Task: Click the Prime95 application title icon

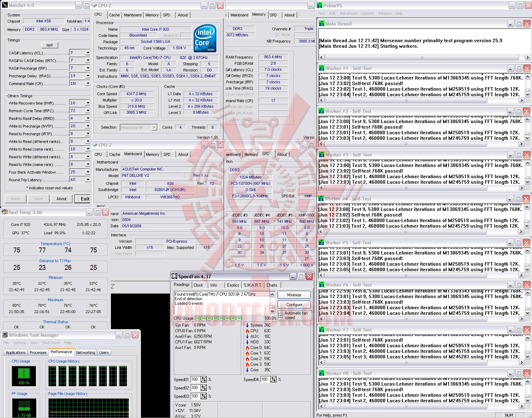Action: (x=320, y=6)
